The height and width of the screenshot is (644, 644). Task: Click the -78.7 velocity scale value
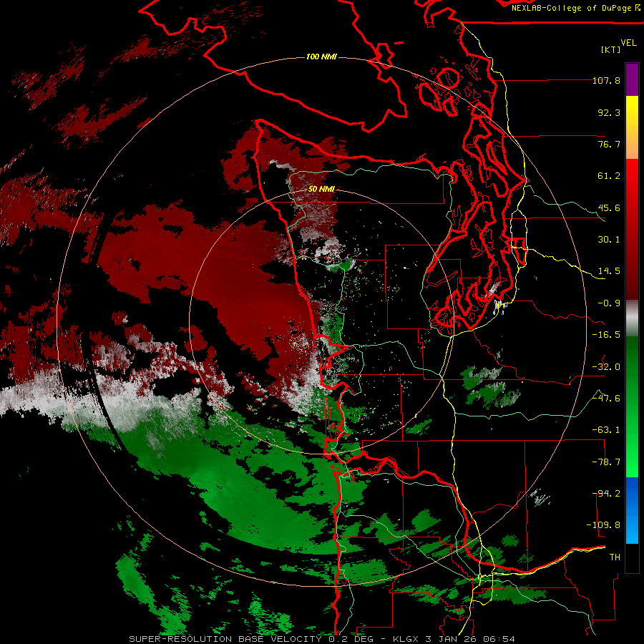(x=606, y=462)
